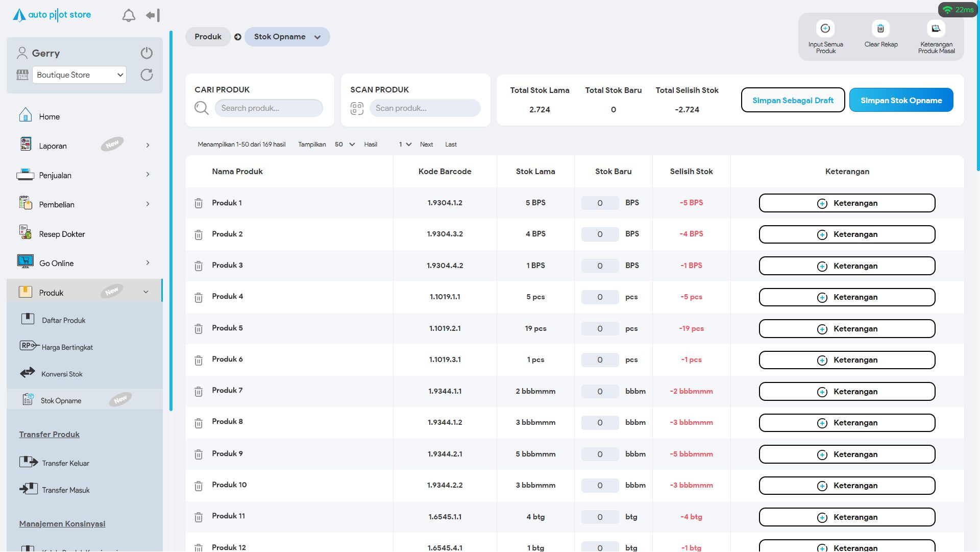
Task: Click the Search produk input field
Action: click(268, 108)
